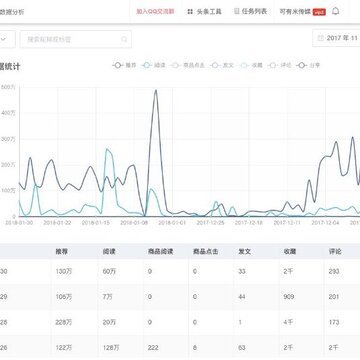Click the 44 发文 cell

[x=242, y=297]
